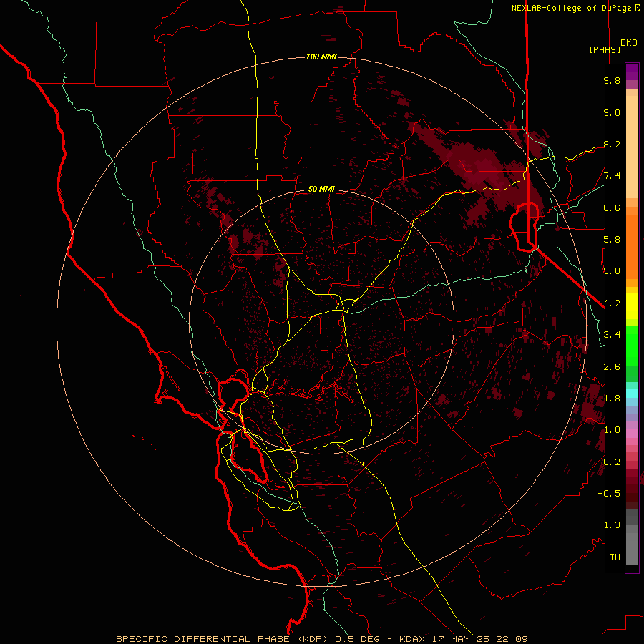Click the 0.2 value on the color scale
The image size is (644, 644).
click(612, 462)
